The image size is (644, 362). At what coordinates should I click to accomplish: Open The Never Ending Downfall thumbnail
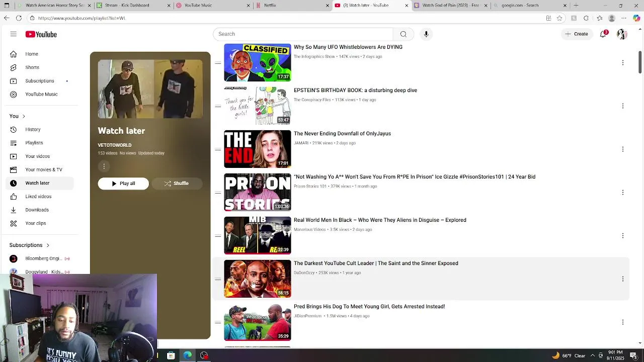pos(258,149)
